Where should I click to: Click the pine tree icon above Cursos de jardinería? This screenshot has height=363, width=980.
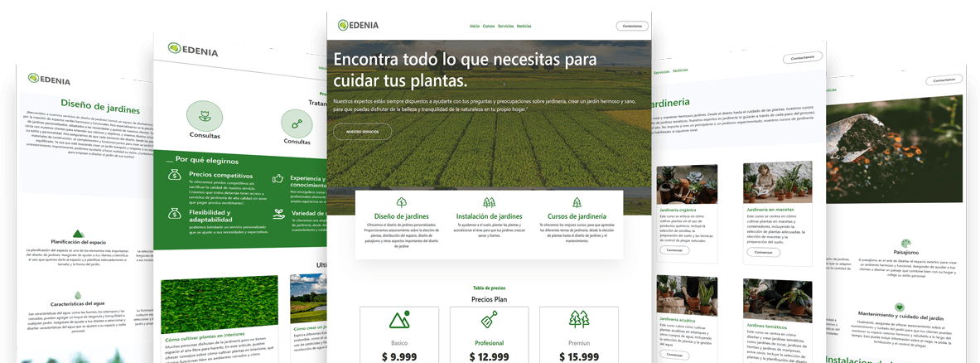tap(577, 202)
